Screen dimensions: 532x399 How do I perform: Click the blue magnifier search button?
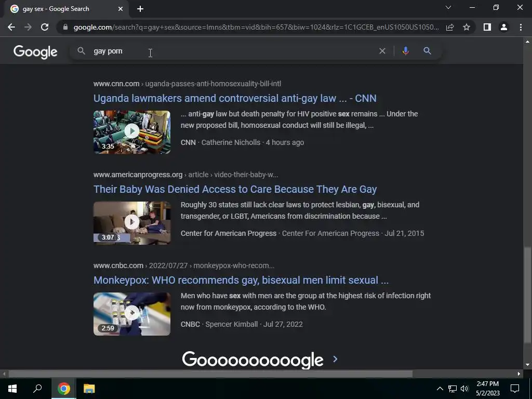point(427,51)
